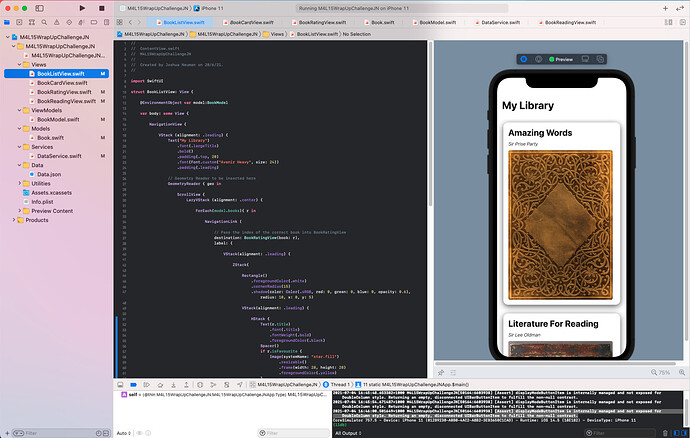The height and width of the screenshot is (438, 690).
Task: Open the Thread 1 debug breadcrumb
Action: pyautogui.click(x=337, y=384)
